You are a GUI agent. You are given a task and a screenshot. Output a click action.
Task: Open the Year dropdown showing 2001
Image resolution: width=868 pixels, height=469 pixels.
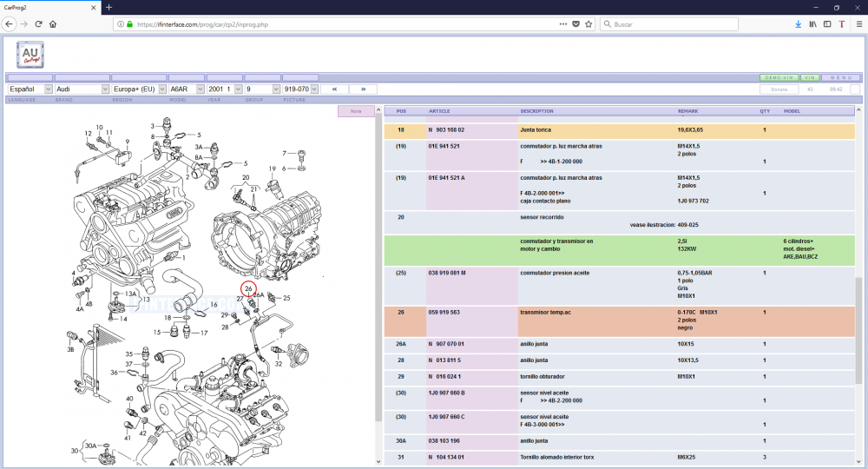[225, 89]
